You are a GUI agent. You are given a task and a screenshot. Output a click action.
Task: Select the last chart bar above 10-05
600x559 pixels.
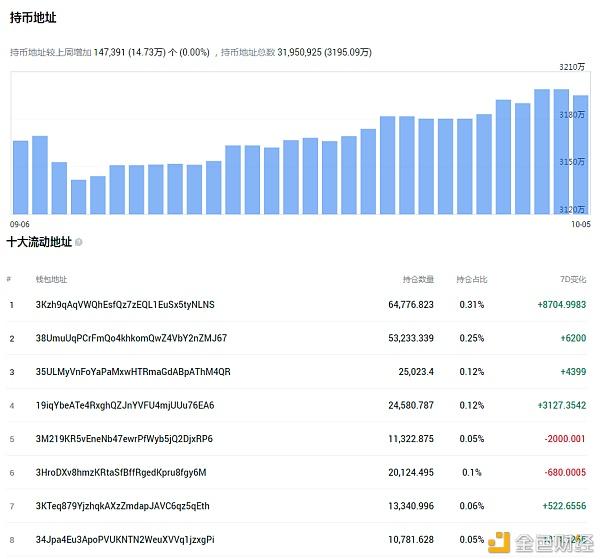pyautogui.click(x=580, y=154)
